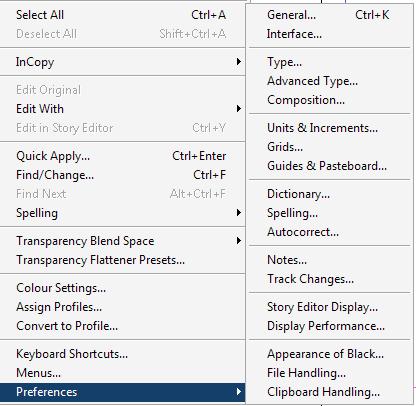Open Transparency Flattener Presets
Viewport: 416px width, 406px height.
point(122,260)
